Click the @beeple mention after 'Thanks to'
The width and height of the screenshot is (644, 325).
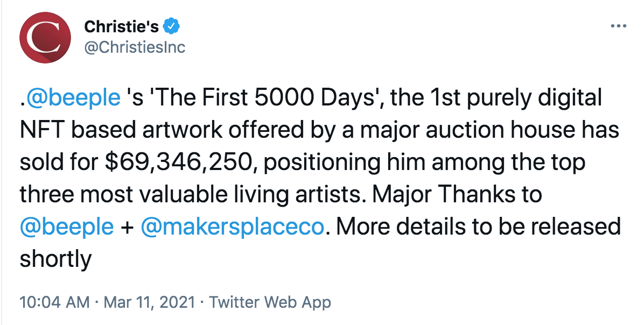pos(67,227)
